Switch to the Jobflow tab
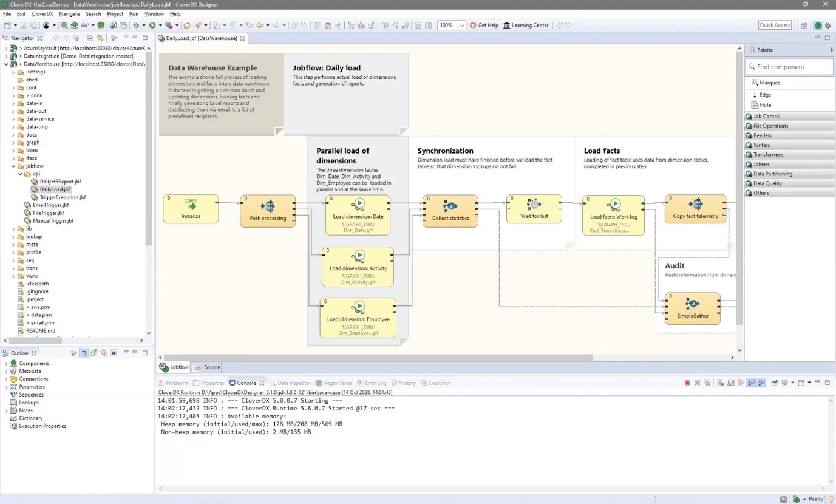 pos(174,367)
